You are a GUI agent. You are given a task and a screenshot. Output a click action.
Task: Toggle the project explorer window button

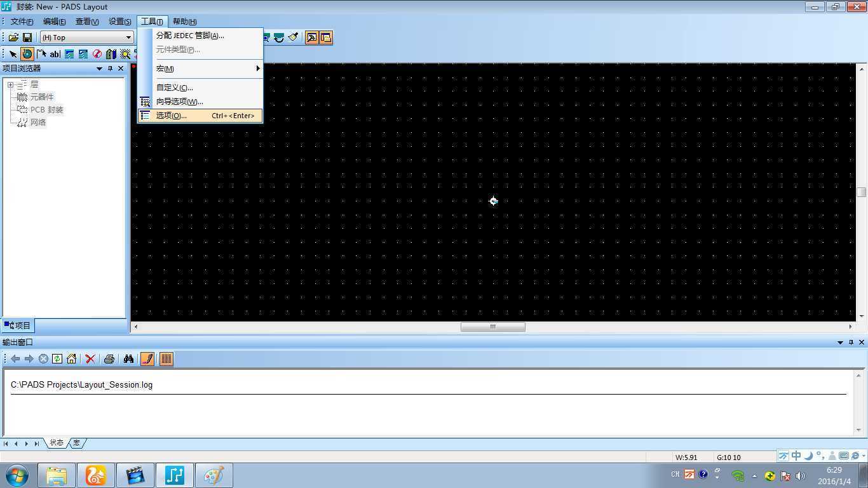[312, 37]
